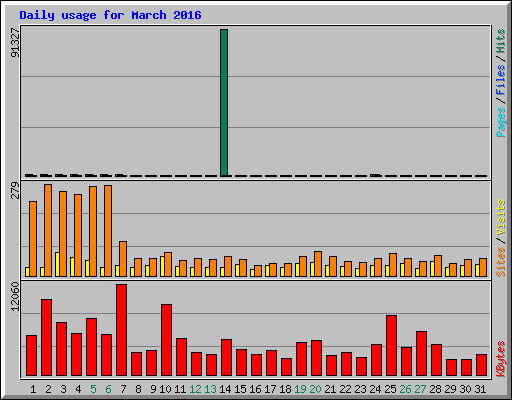The height and width of the screenshot is (400, 512).
Task: Click the '12060' axis value
Action: coord(15,296)
